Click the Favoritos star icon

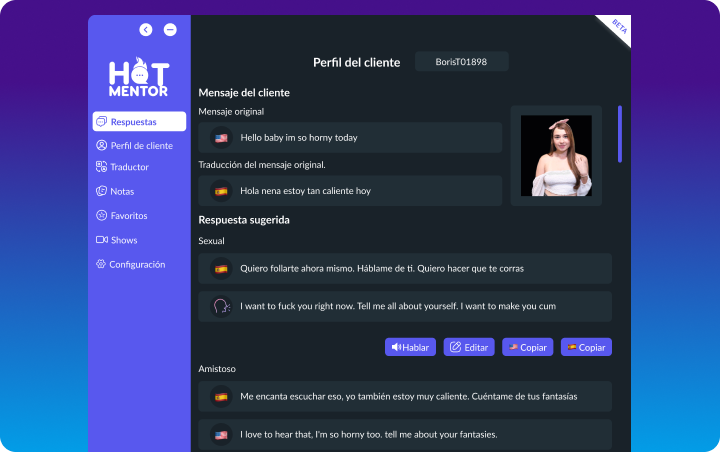(x=101, y=215)
